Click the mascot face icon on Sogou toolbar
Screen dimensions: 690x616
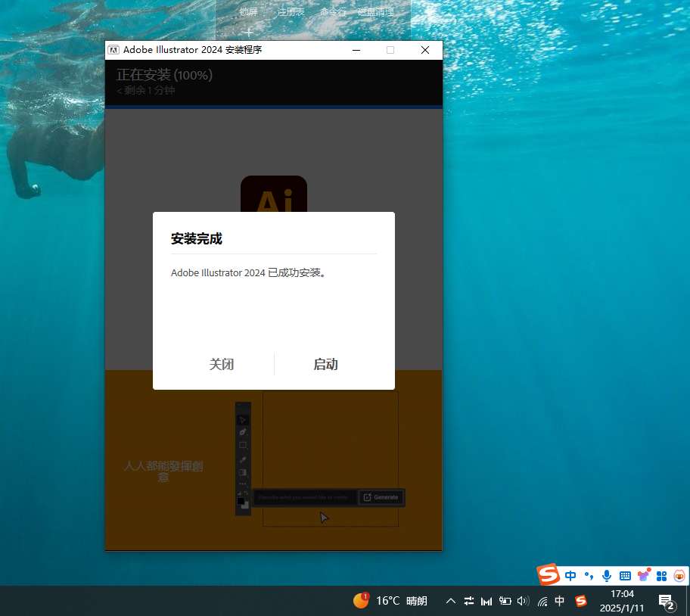tap(679, 576)
